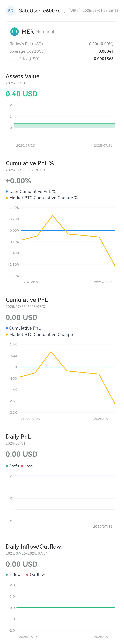
Task: Click the peak of Cumulative PnL % chart
Action: 53,216
